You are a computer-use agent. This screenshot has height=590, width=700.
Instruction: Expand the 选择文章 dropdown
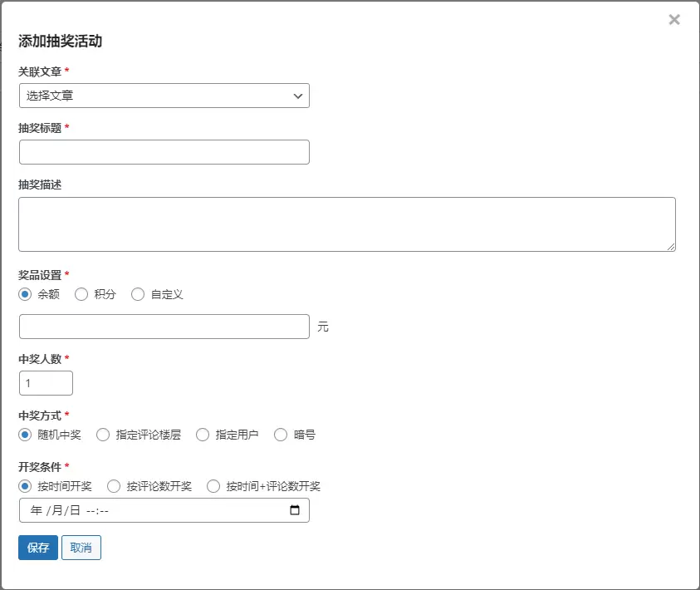164,96
